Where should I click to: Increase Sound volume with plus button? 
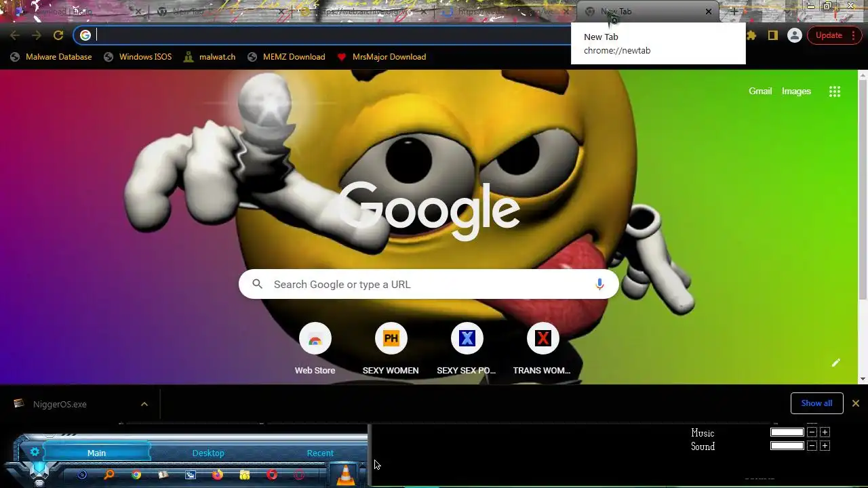[x=825, y=446]
